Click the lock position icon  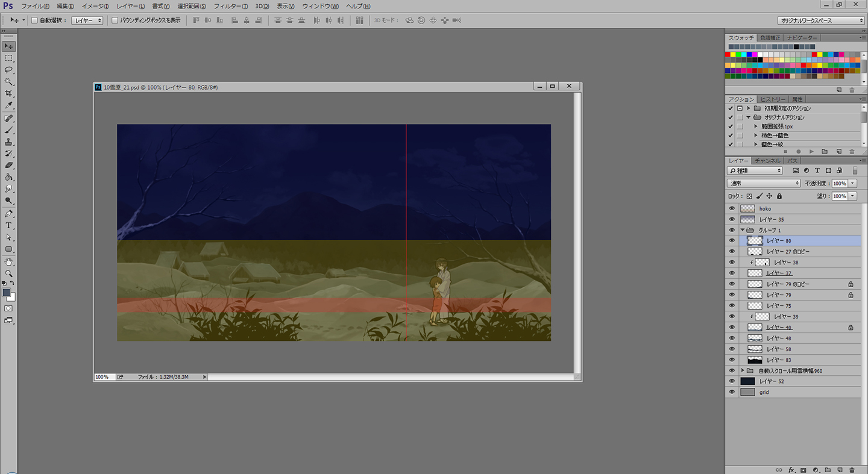point(769,196)
